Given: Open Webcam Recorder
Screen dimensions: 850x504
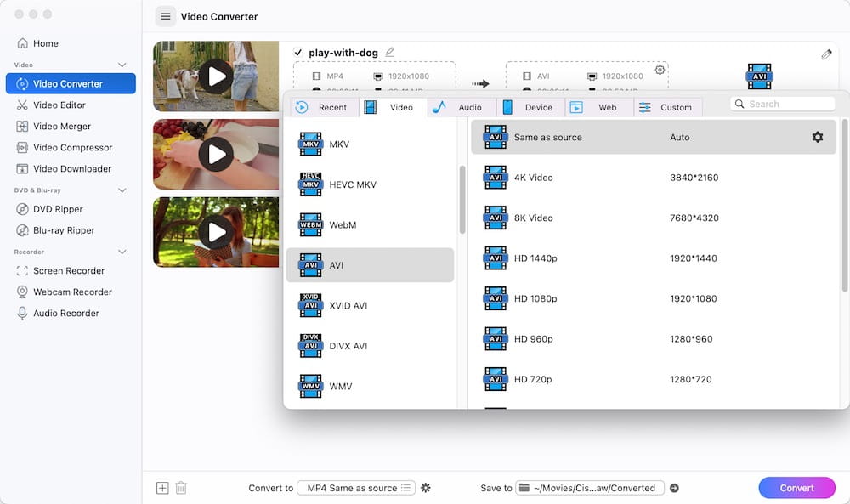Looking at the screenshot, I should (x=72, y=292).
